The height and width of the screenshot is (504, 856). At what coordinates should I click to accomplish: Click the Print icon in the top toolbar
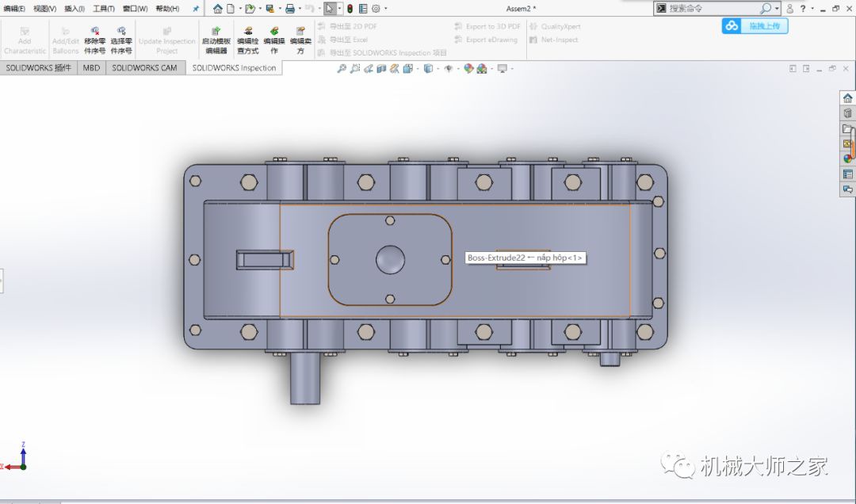(x=289, y=9)
